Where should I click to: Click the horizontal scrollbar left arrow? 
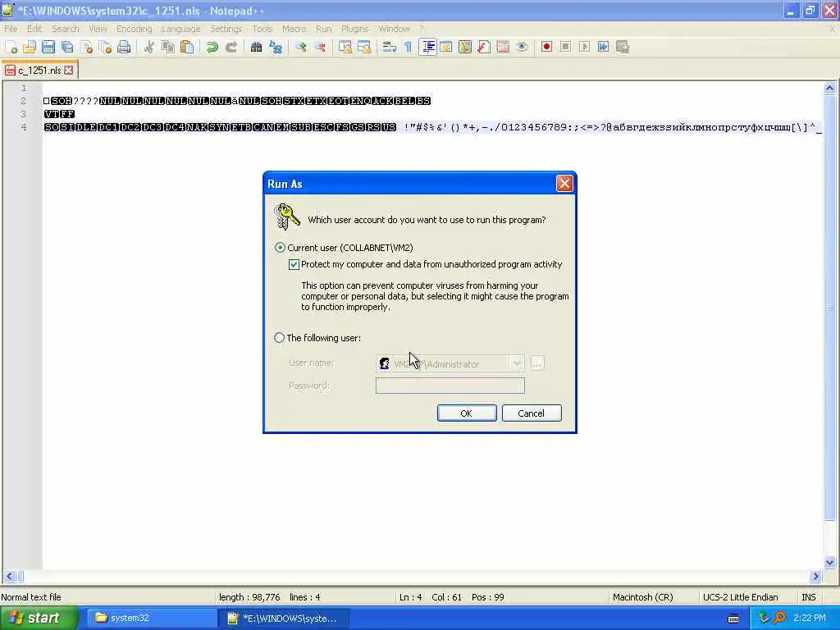click(x=9, y=577)
